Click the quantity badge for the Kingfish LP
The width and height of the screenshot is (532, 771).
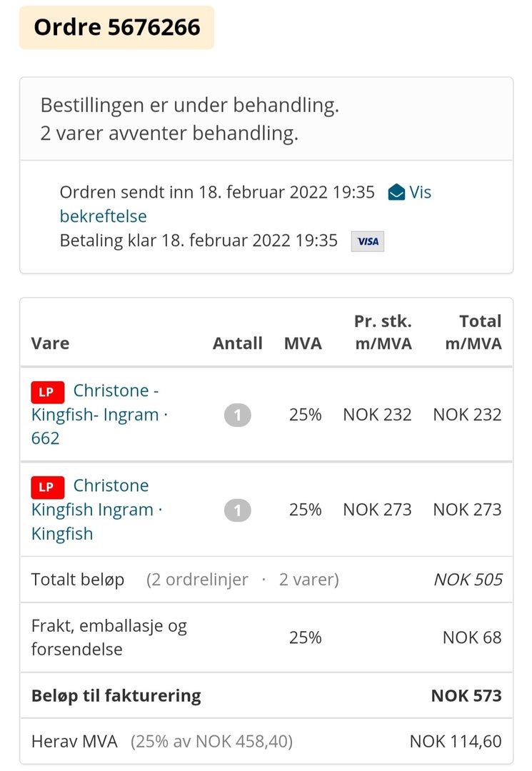238,510
